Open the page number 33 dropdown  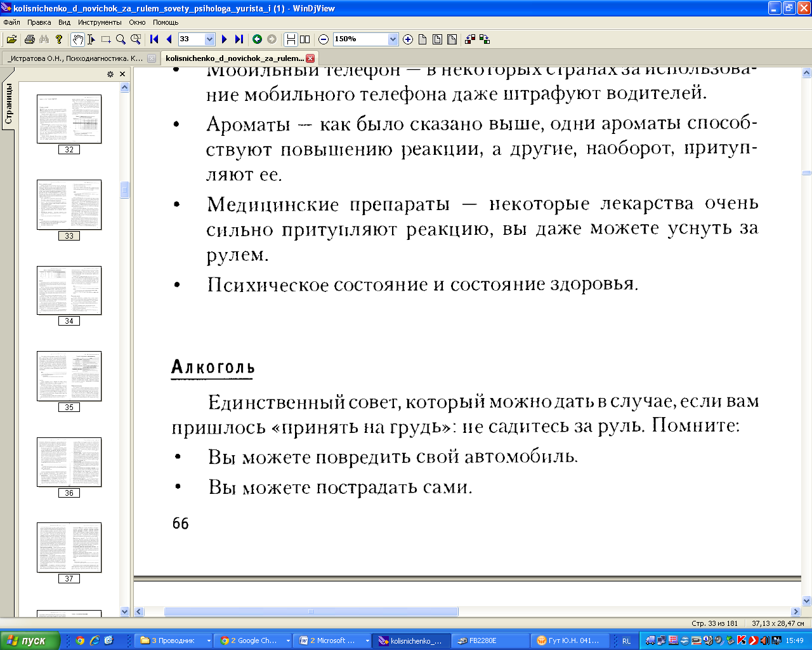coord(209,39)
